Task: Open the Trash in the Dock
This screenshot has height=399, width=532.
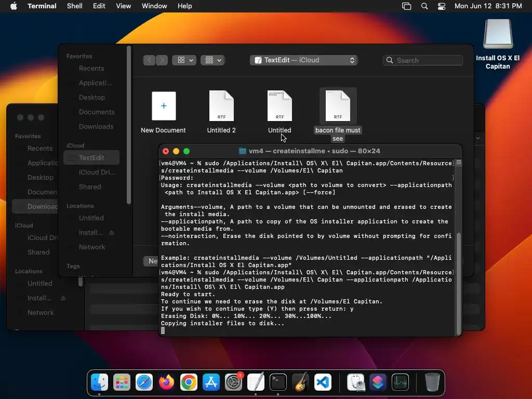Action: point(432,382)
